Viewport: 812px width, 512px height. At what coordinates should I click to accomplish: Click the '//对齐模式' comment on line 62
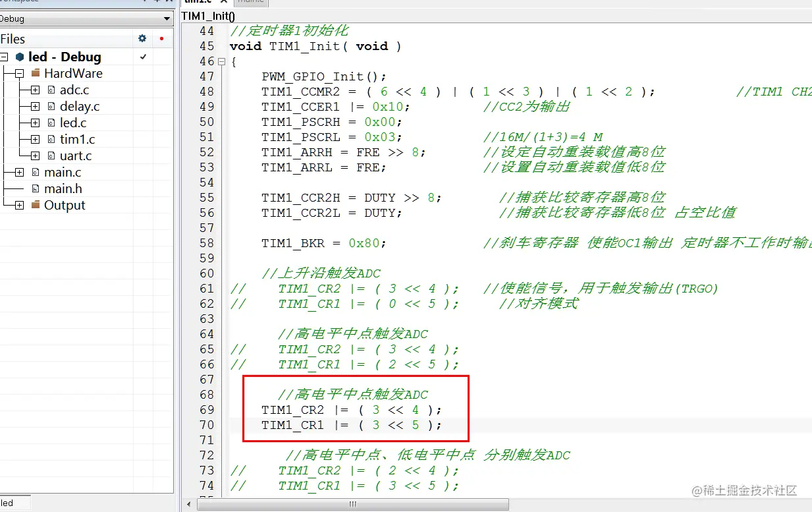pyautogui.click(x=539, y=304)
